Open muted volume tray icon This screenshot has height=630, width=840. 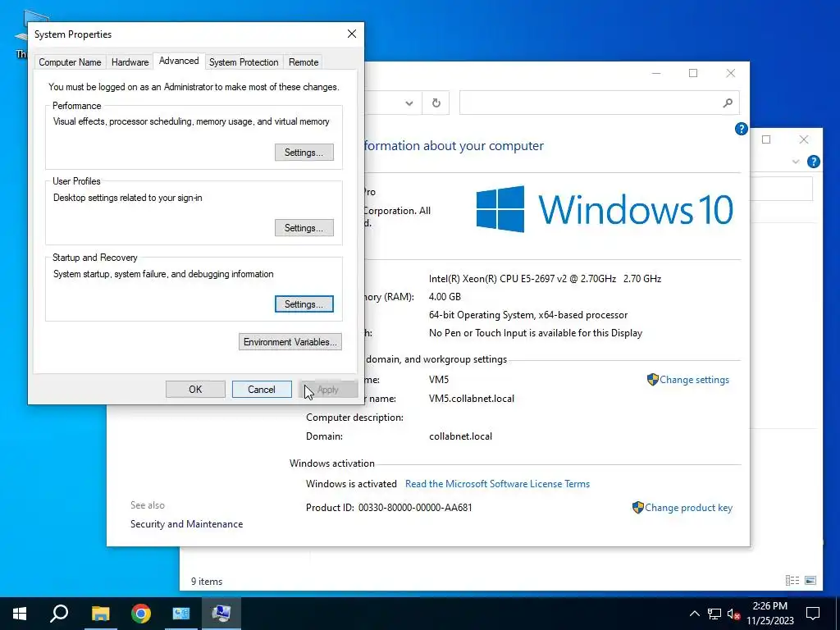tap(733, 614)
